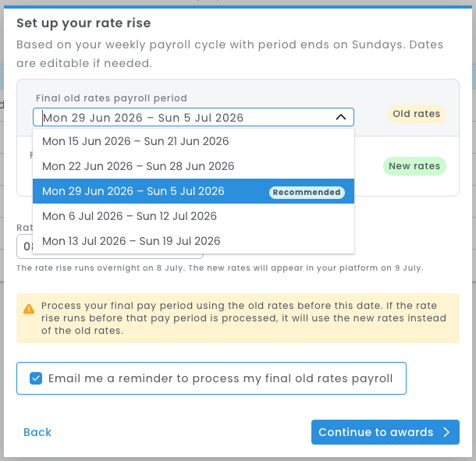Choose the recommended 29 Jun – 5 Jul period
This screenshot has height=461, width=476.
[x=194, y=191]
